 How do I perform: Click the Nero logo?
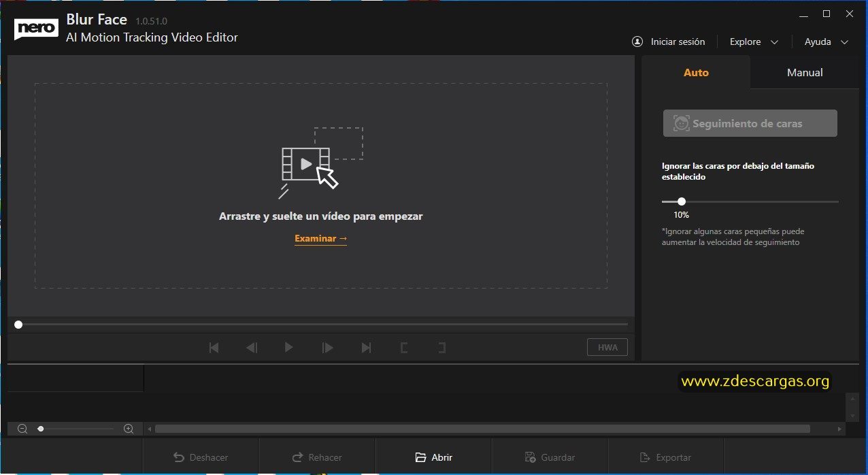tap(36, 29)
